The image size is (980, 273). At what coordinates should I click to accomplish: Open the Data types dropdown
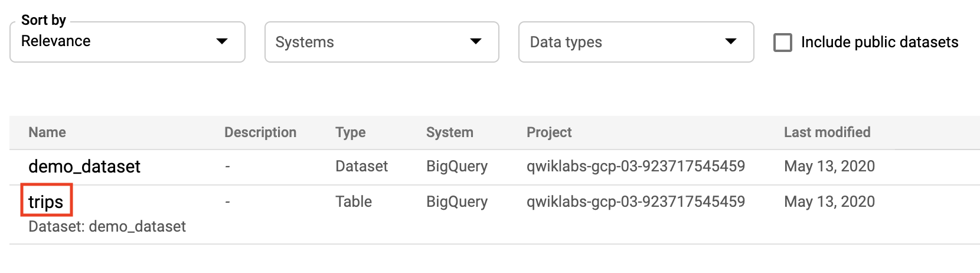pyautogui.click(x=636, y=41)
